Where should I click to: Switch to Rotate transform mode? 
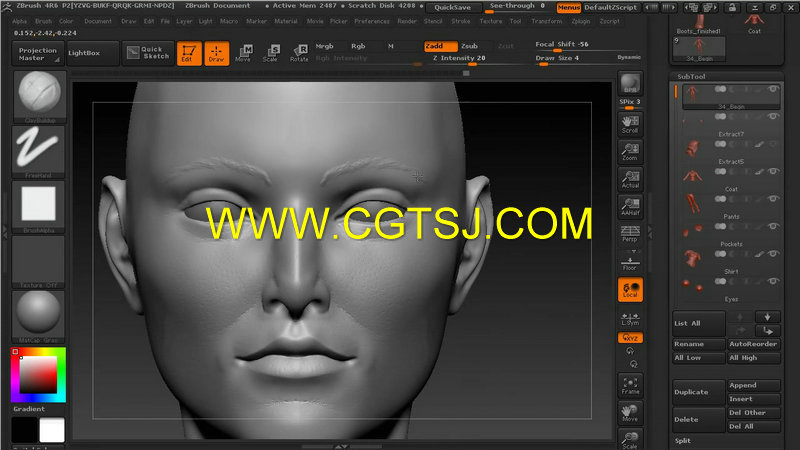click(x=299, y=53)
